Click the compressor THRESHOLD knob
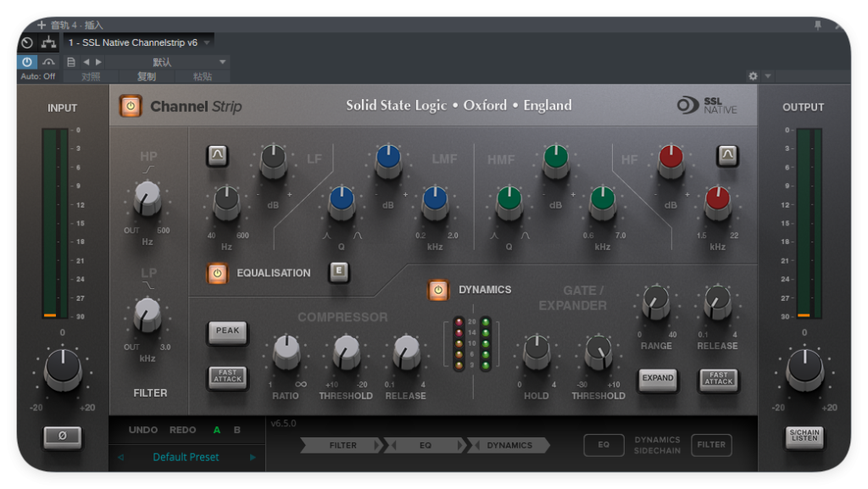This screenshot has height=489, width=868. coord(347,352)
